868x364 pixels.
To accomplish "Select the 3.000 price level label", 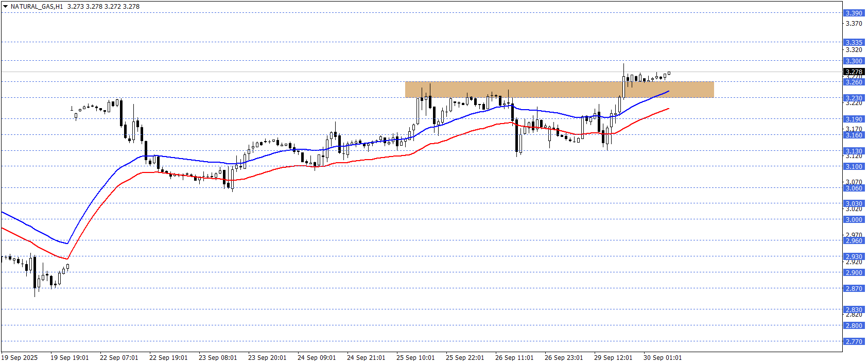I will (854, 220).
